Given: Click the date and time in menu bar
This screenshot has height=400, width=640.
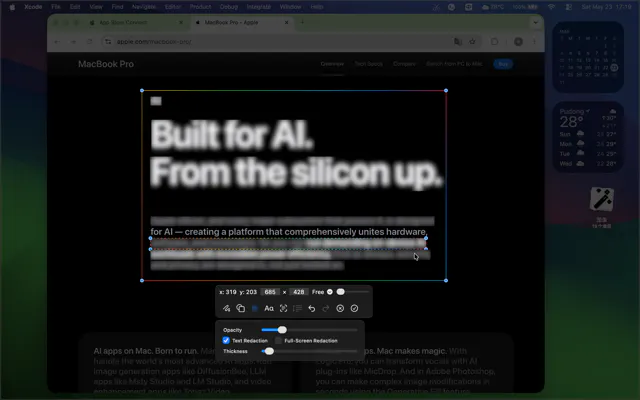Looking at the screenshot, I should point(606,7).
